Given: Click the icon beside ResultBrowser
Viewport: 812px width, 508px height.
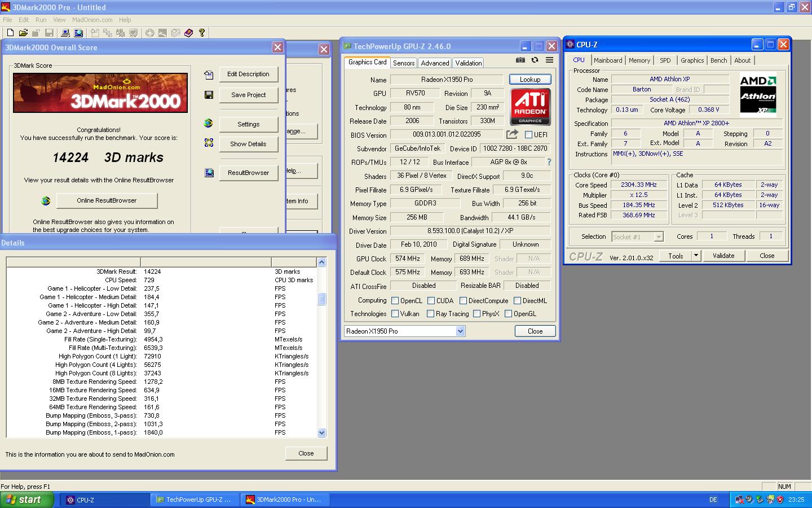Looking at the screenshot, I should point(209,173).
